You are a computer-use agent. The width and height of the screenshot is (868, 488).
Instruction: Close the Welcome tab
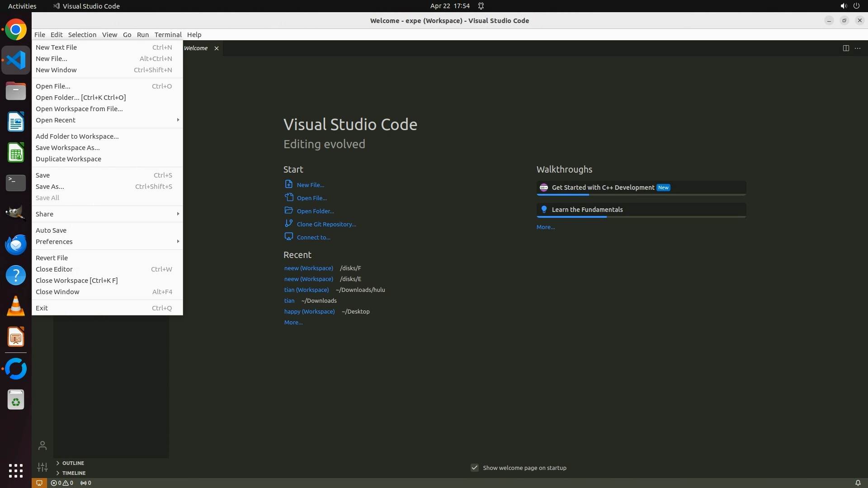coord(217,48)
